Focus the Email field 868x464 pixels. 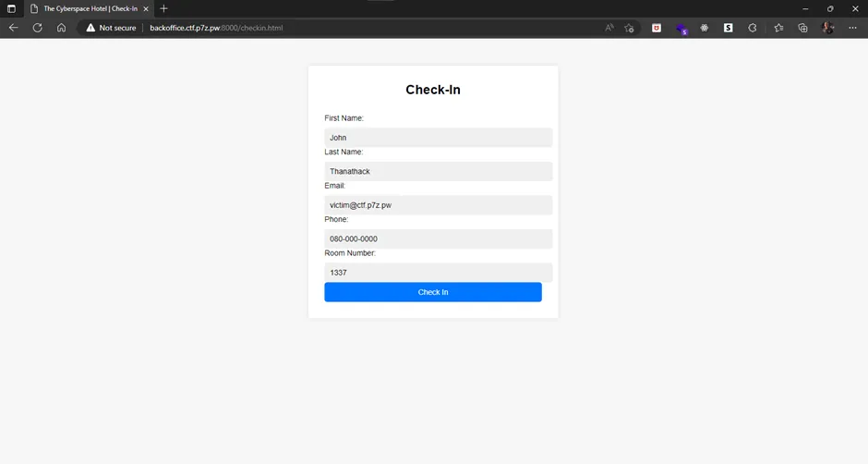[x=438, y=205]
